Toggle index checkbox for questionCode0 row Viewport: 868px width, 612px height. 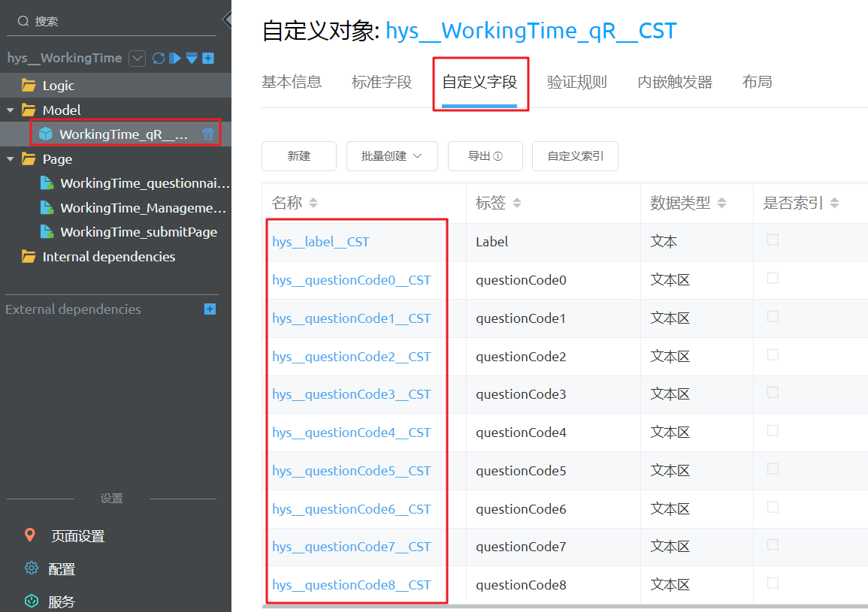[773, 278]
